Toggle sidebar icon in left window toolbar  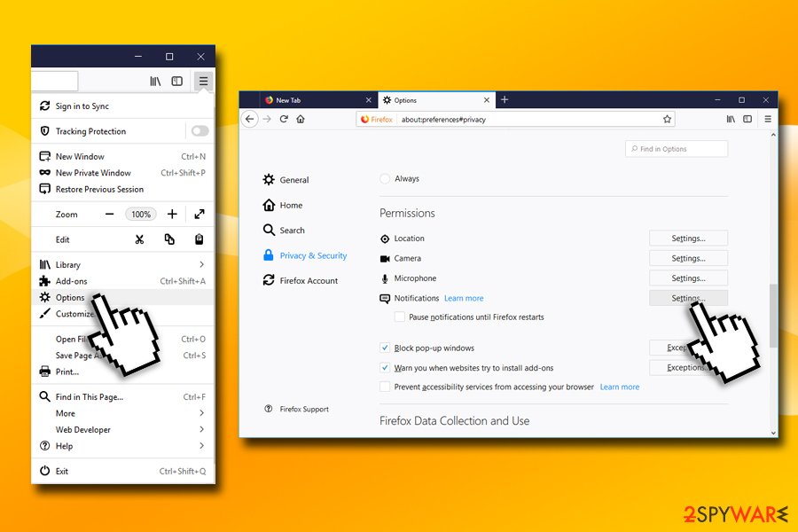click(177, 81)
